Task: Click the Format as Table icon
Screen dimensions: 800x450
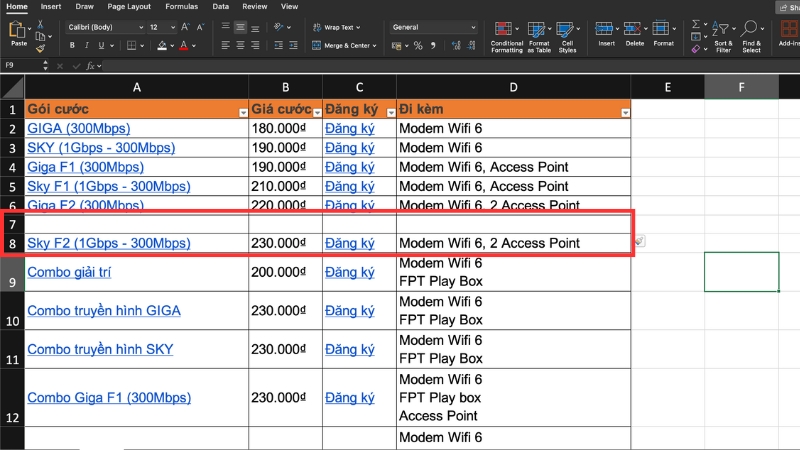Action: click(538, 31)
